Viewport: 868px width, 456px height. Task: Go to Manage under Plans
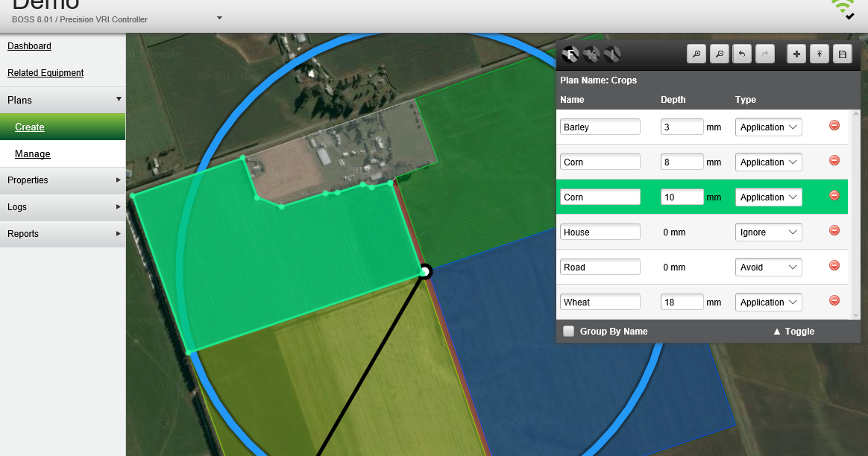pyautogui.click(x=34, y=153)
